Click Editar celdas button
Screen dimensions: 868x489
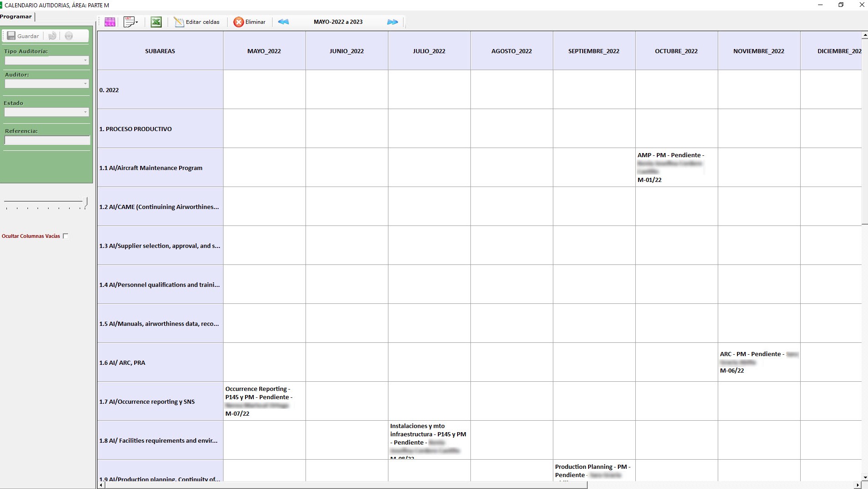pos(197,22)
